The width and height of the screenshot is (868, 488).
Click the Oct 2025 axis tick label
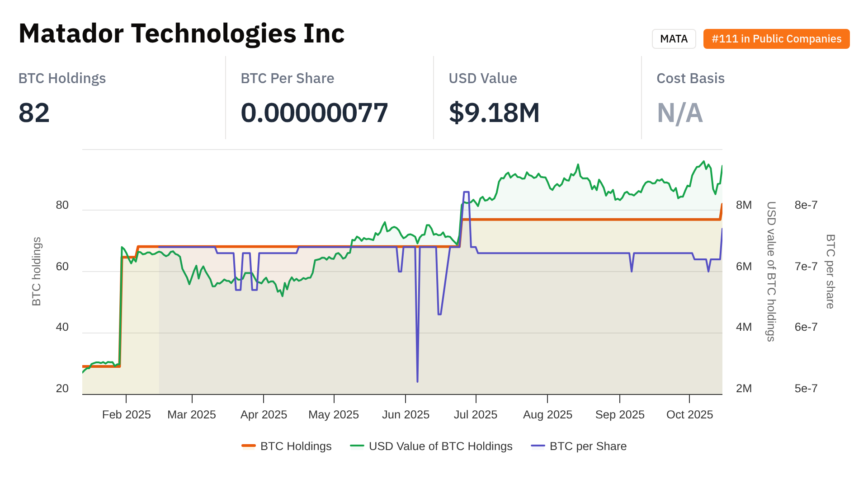[x=689, y=414]
